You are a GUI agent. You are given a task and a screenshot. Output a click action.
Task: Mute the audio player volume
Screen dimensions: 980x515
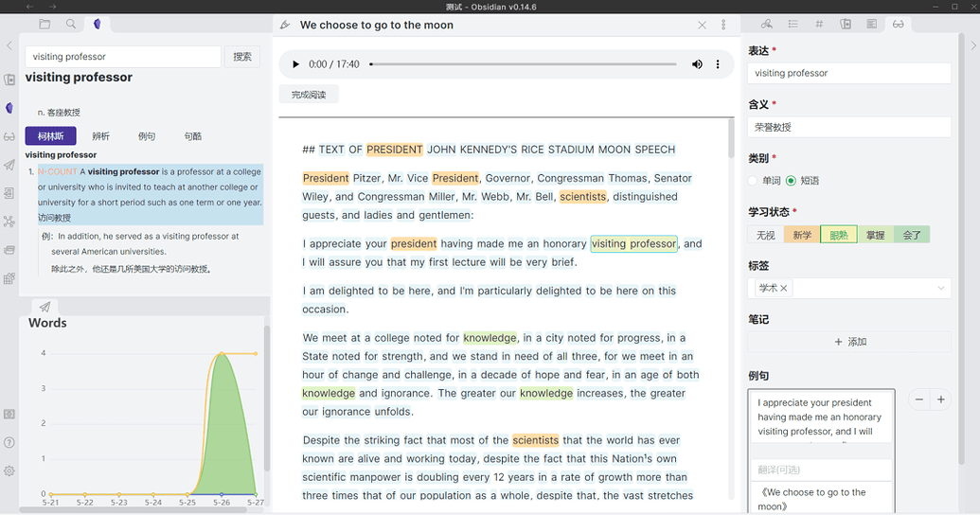click(697, 64)
